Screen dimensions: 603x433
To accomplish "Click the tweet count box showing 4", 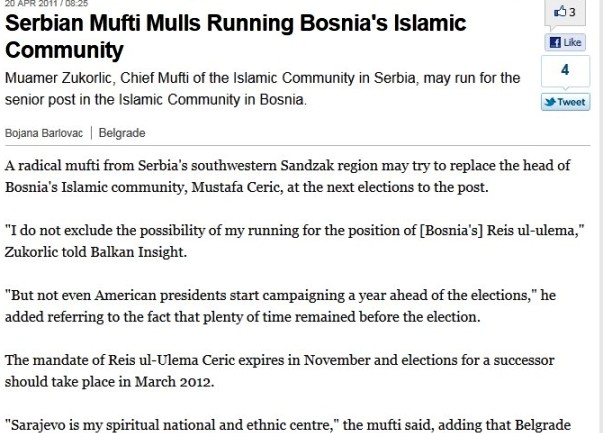I will (x=565, y=72).
